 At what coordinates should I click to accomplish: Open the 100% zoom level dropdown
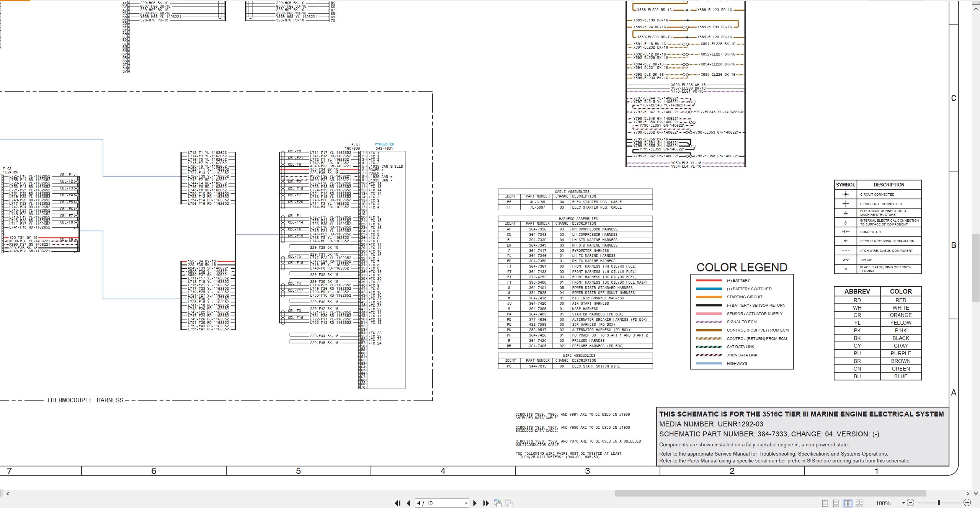click(x=903, y=503)
